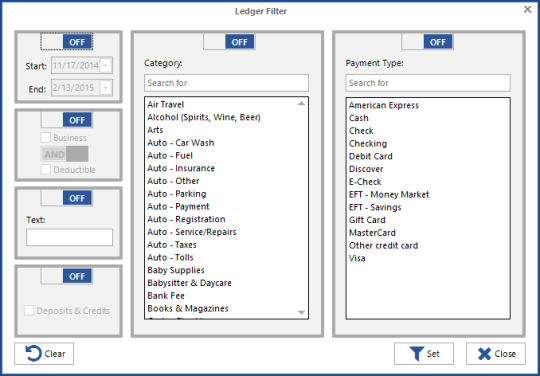Toggle the date range filter switch
This screenshot has width=540, height=376.
pyautogui.click(x=67, y=42)
